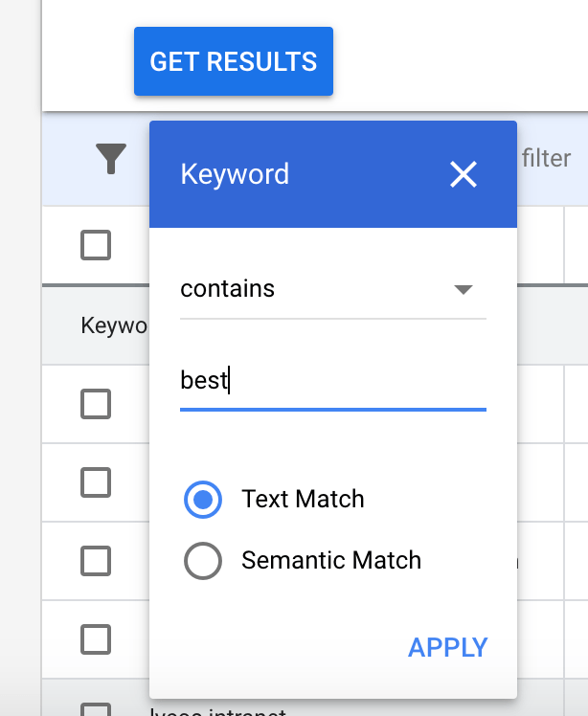The width and height of the screenshot is (588, 716).
Task: Click the 'Keyword' dialog title
Action: (x=235, y=174)
